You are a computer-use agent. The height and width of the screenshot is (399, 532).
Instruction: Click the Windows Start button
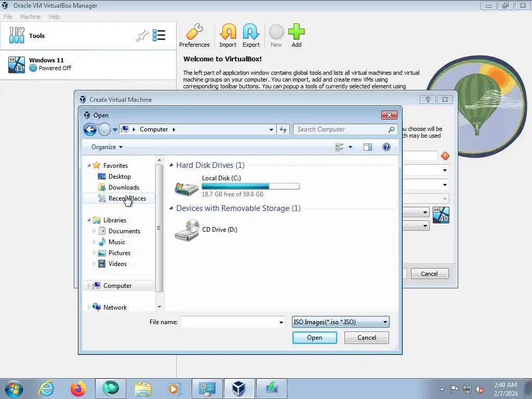pos(14,389)
